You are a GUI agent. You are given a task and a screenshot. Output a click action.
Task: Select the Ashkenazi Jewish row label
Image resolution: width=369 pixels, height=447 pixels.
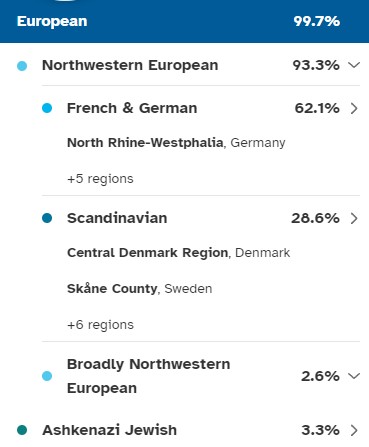(109, 430)
